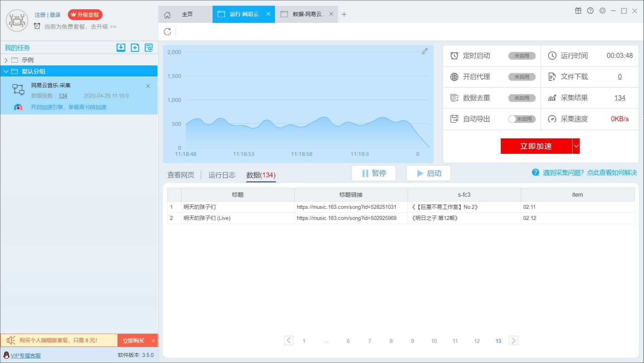Select the 数据(134) tab
This screenshot has width=644, height=363.
pyautogui.click(x=261, y=175)
